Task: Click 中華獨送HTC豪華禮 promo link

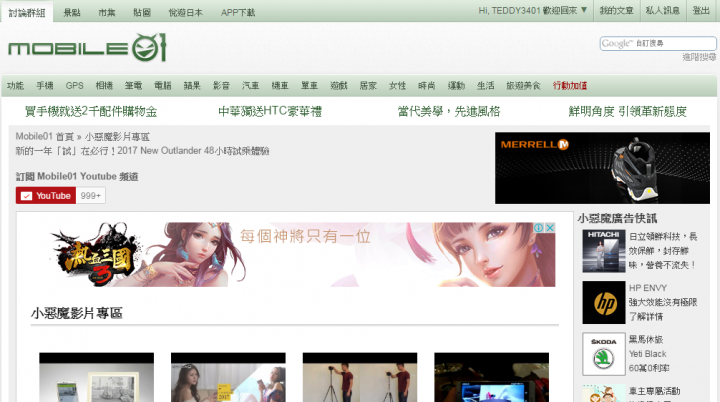Action: click(270, 111)
